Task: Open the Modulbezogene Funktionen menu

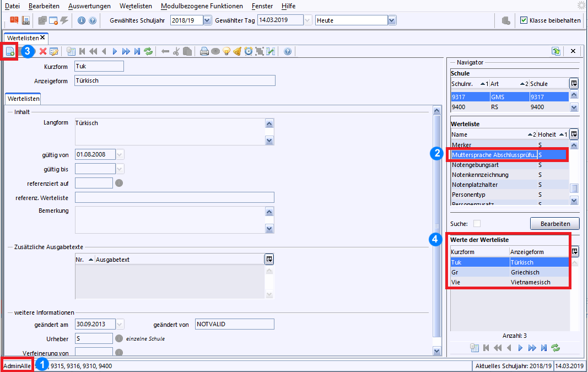Action: (x=202, y=6)
